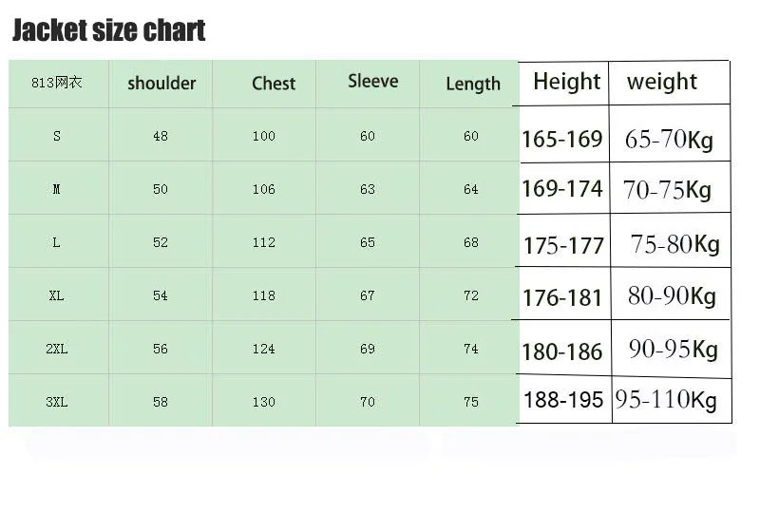Click the 2XL size row label

tap(57, 349)
